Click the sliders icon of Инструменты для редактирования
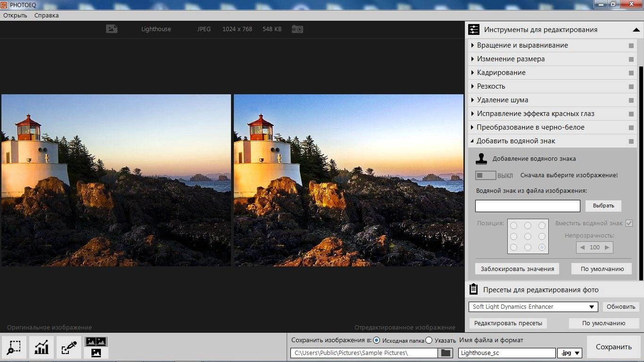 pos(474,30)
